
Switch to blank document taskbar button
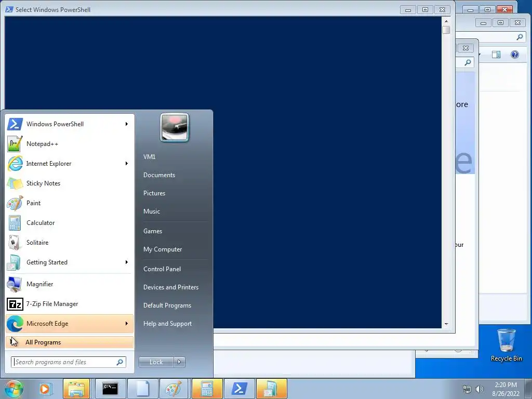(x=143, y=389)
